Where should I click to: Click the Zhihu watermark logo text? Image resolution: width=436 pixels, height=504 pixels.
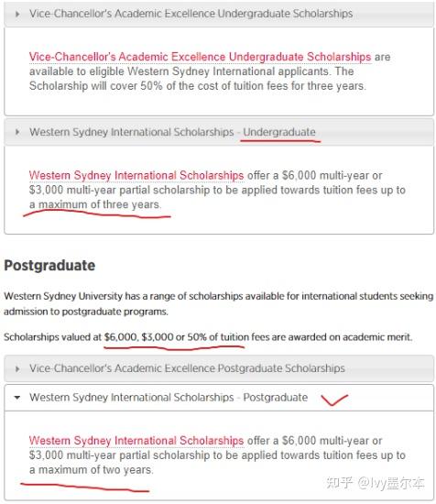[x=339, y=483]
